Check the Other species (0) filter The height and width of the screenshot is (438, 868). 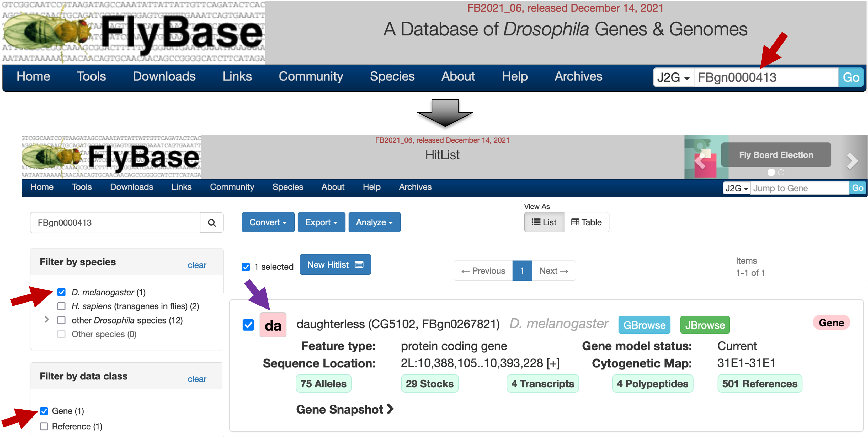[x=61, y=334]
